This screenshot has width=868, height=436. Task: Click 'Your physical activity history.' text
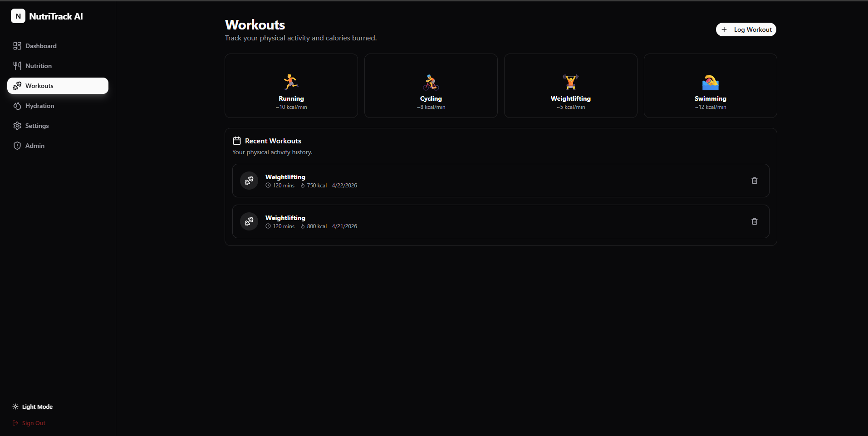272,152
